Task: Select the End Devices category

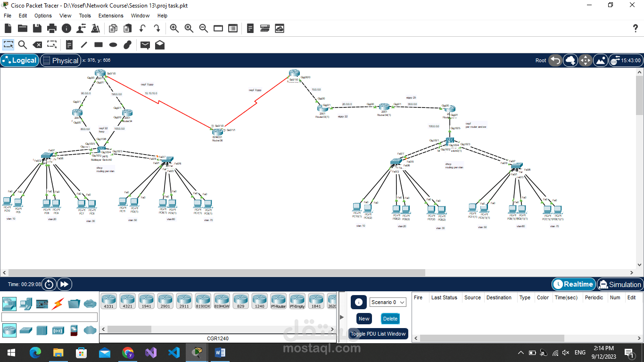Action: (25, 304)
